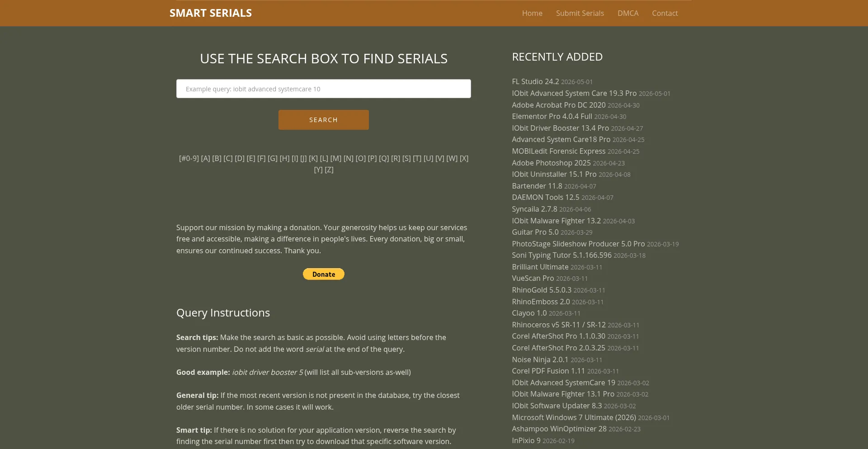The width and height of the screenshot is (868, 449).
Task: Open Guitar Pro 5.0 entry
Action: coord(535,232)
